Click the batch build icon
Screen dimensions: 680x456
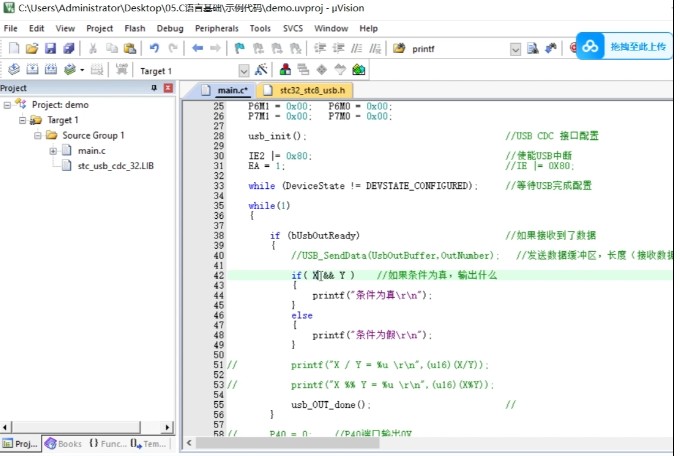[69, 69]
